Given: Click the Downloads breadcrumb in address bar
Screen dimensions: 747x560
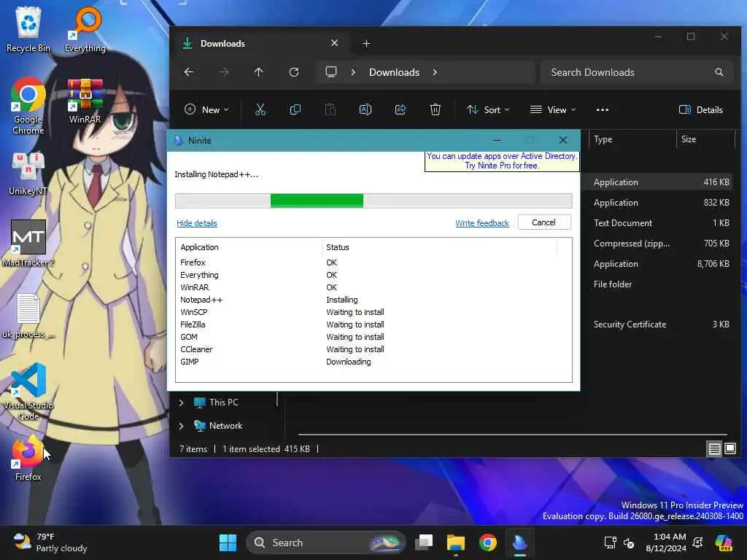Looking at the screenshot, I should pos(394,72).
